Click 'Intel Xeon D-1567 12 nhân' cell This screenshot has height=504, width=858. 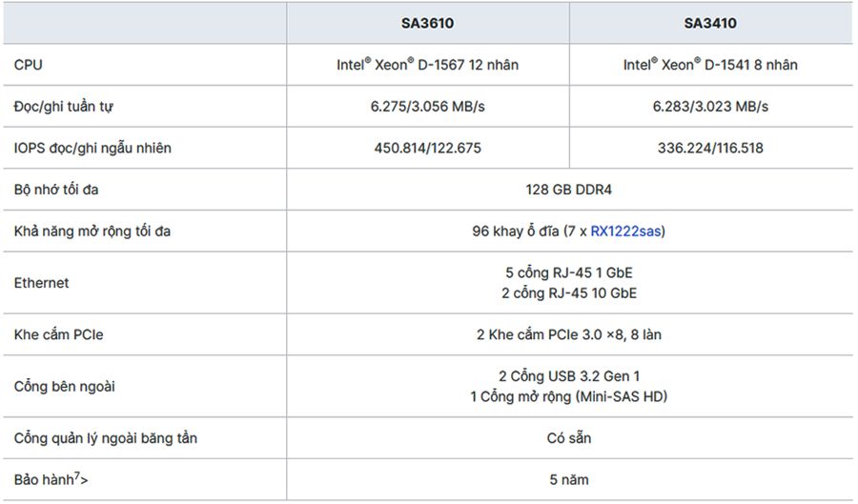tap(427, 65)
